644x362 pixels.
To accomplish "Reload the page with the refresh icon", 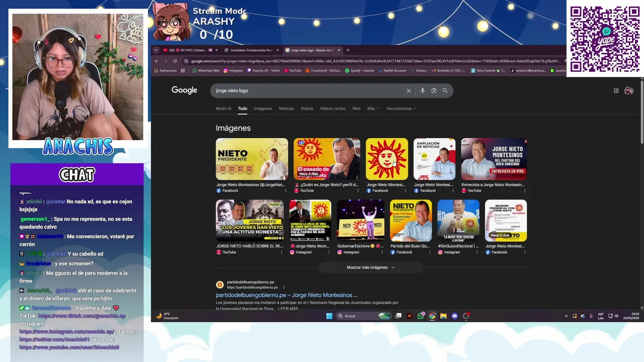I will pos(175,61).
